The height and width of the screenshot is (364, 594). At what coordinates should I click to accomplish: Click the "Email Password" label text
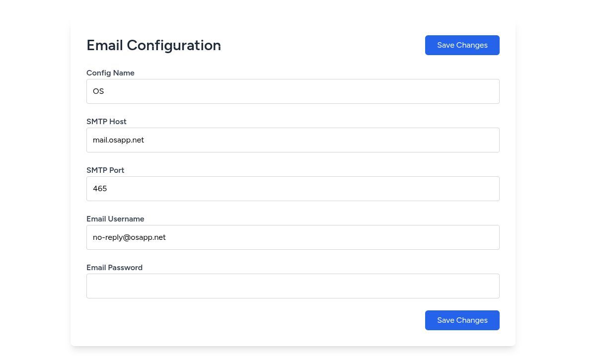(114, 268)
